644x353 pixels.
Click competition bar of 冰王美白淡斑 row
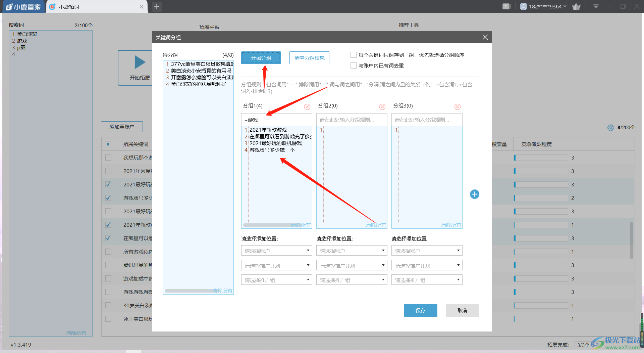541,319
